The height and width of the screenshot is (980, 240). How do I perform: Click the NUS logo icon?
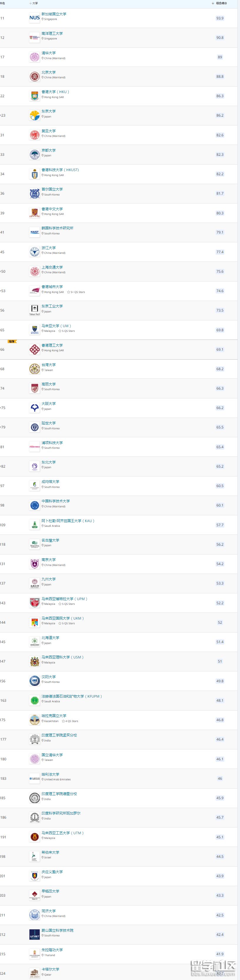(34, 18)
